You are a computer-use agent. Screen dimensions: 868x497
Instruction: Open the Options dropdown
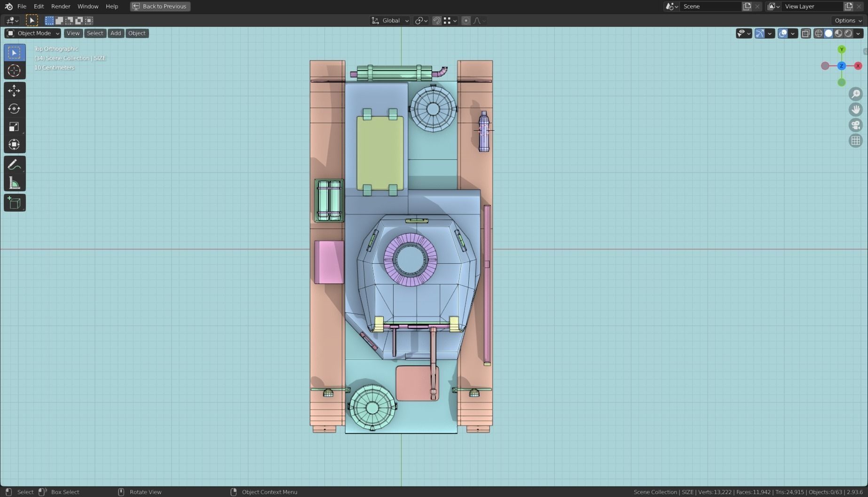coord(848,20)
